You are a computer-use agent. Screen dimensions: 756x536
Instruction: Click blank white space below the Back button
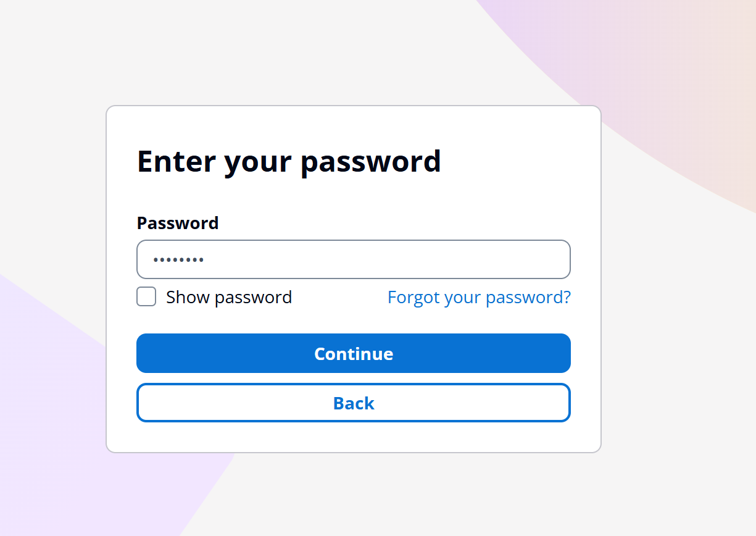point(354,437)
